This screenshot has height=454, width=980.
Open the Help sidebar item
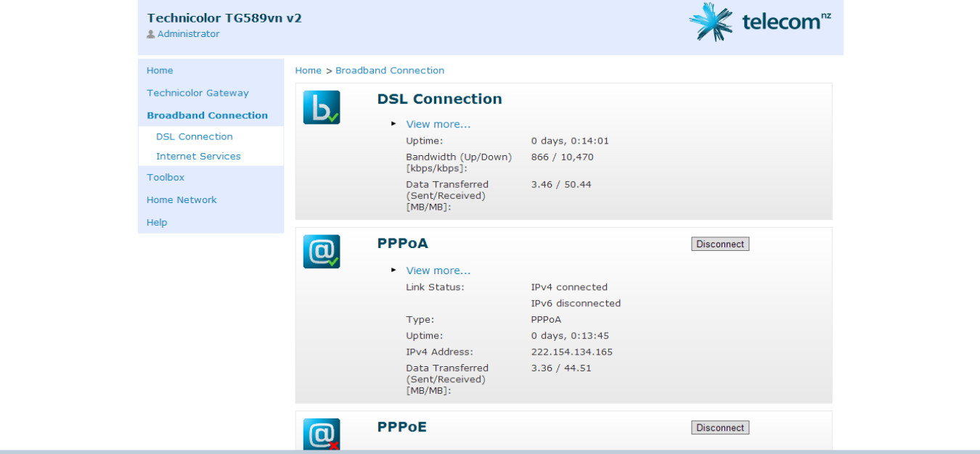[157, 222]
